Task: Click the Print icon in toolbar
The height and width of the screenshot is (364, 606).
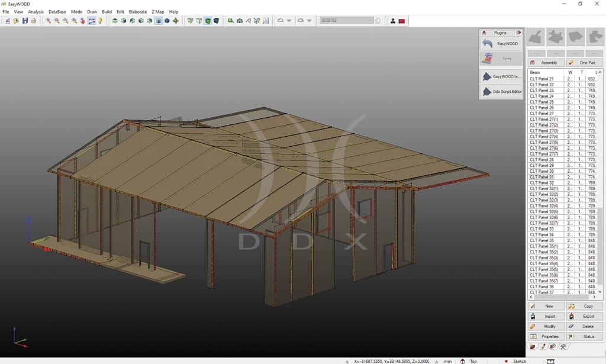Action: pyautogui.click(x=34, y=21)
